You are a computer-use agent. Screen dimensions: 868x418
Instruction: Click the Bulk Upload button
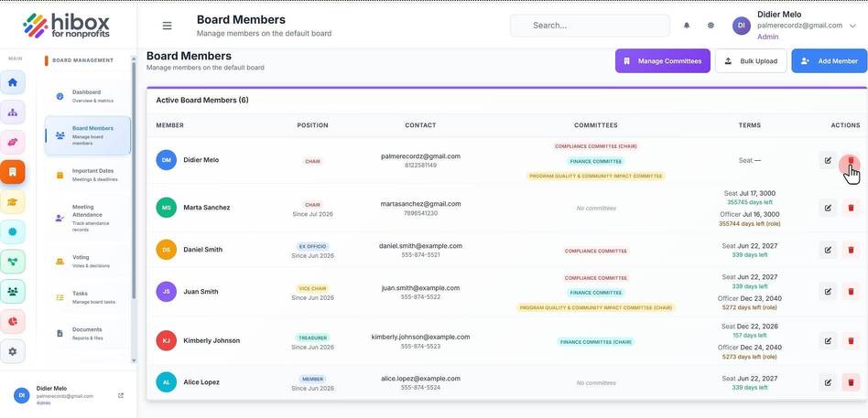(751, 60)
